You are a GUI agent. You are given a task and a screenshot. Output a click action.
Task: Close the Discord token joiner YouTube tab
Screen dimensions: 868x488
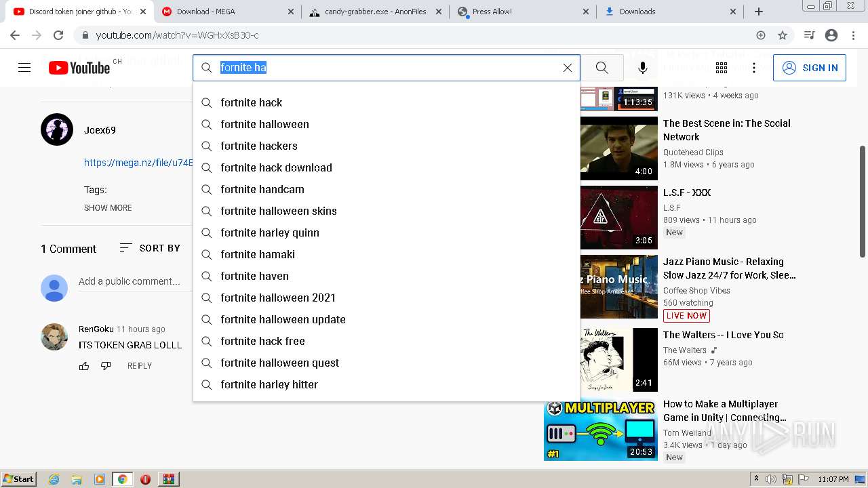143,12
